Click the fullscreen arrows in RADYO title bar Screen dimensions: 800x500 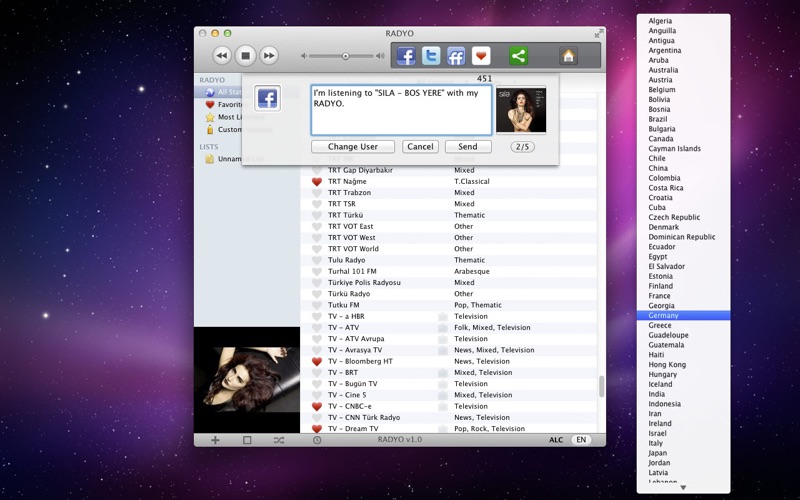pos(598,33)
